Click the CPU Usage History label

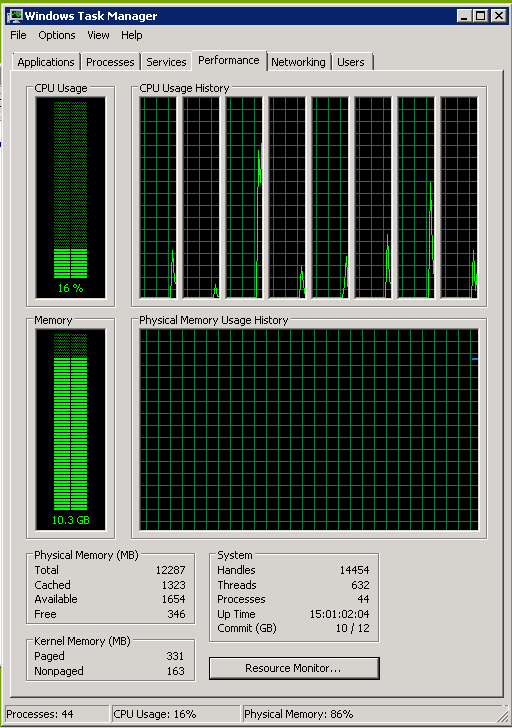[x=184, y=88]
